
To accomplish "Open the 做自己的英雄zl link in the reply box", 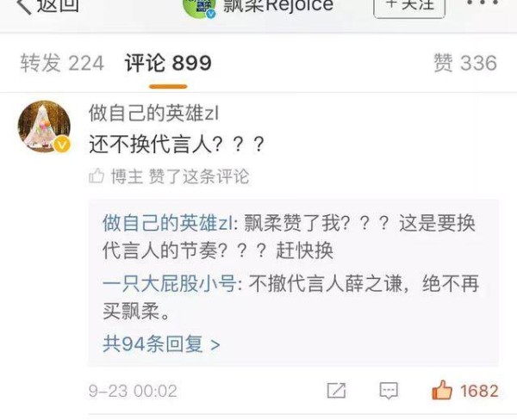I will click(169, 224).
